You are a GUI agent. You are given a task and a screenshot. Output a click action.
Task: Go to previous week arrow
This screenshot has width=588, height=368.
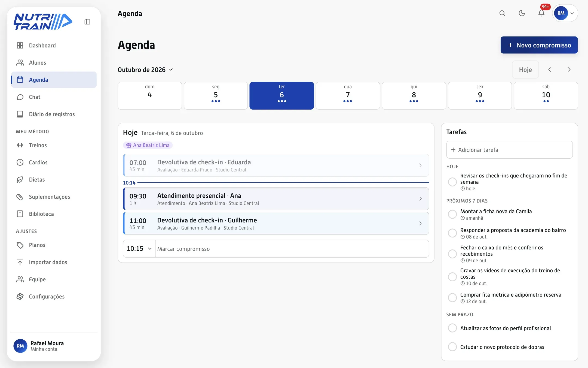[x=550, y=70]
